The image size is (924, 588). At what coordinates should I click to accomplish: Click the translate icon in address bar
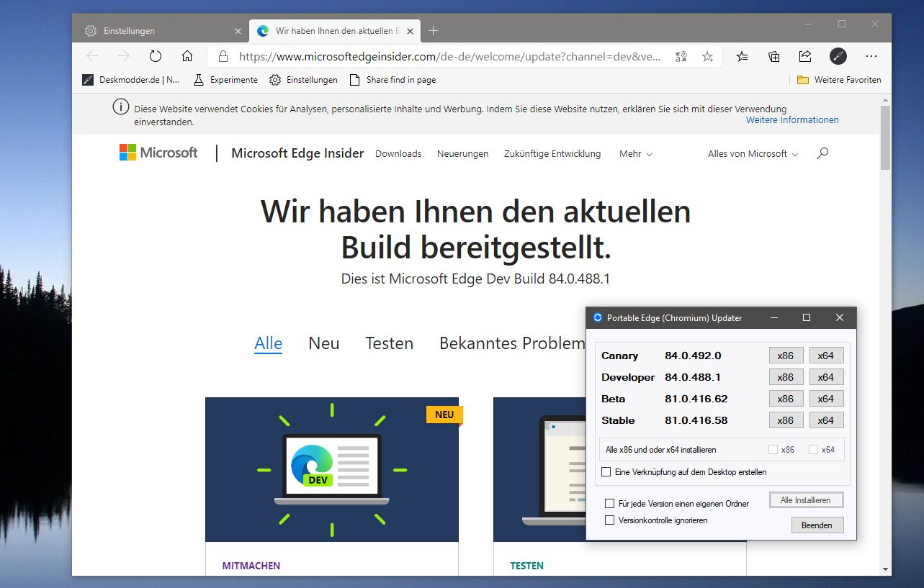pyautogui.click(x=681, y=56)
